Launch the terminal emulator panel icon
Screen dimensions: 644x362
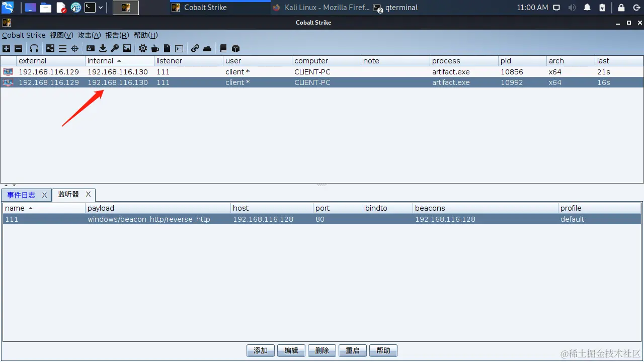[x=90, y=8]
